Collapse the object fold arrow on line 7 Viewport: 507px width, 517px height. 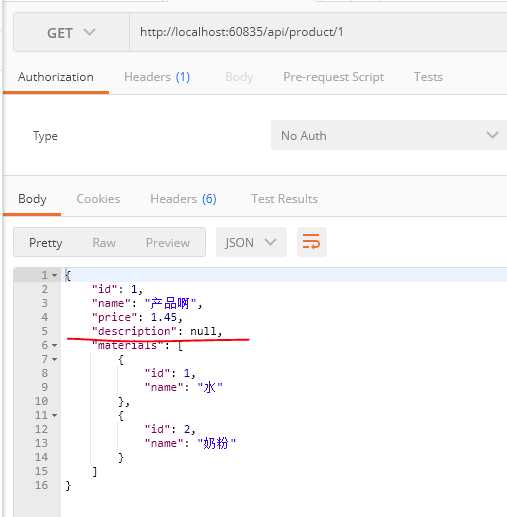[54, 359]
